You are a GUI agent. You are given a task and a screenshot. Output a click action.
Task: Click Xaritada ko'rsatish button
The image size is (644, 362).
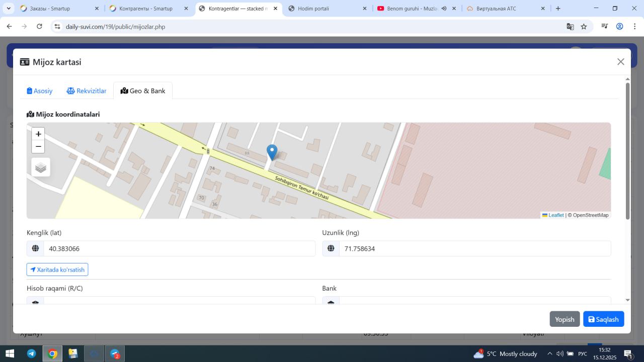pyautogui.click(x=57, y=269)
